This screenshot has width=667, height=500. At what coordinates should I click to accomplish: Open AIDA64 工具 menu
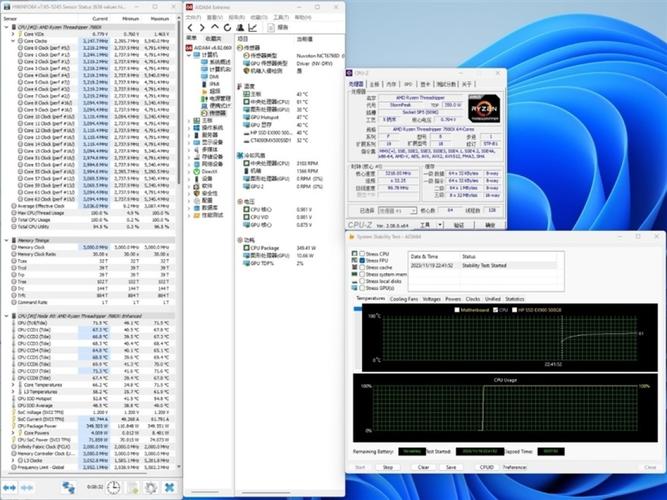click(281, 17)
